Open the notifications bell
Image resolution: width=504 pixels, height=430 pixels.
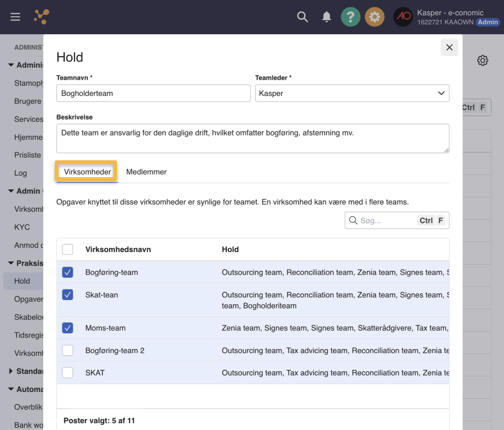327,17
